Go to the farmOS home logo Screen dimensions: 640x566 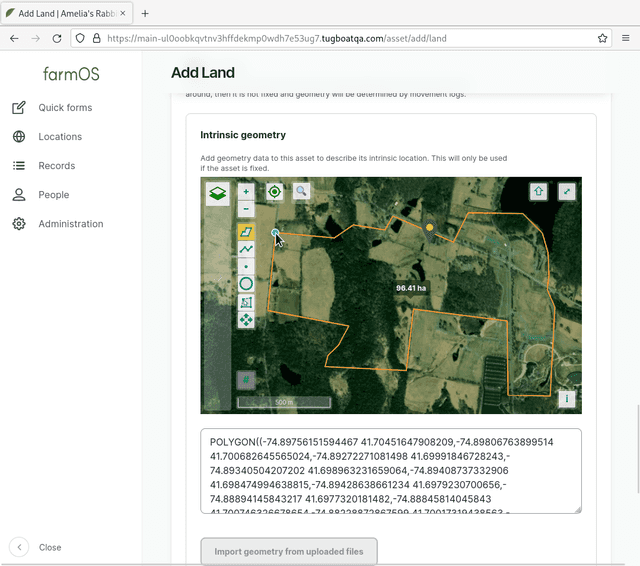coord(71,74)
